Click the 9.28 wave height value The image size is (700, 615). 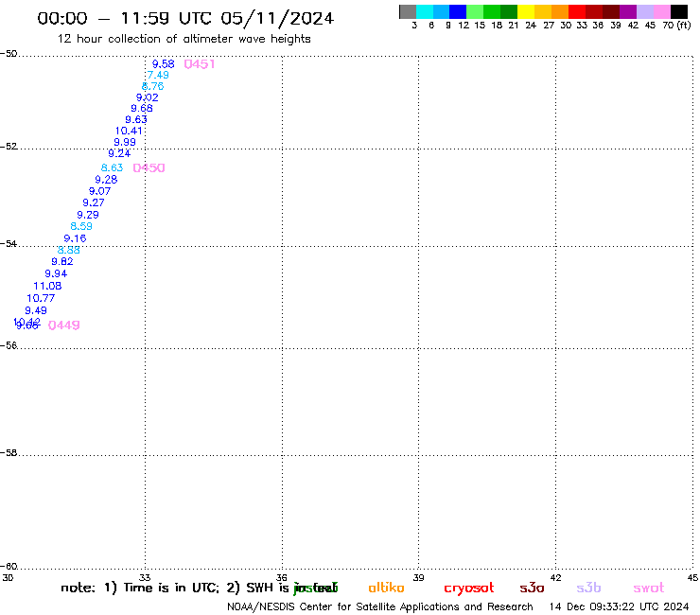106,180
